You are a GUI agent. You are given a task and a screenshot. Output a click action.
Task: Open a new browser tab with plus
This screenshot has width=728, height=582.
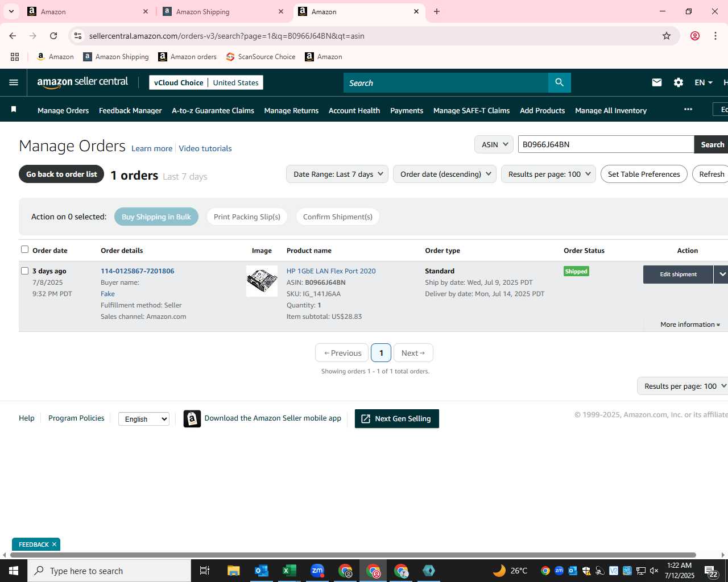point(437,11)
